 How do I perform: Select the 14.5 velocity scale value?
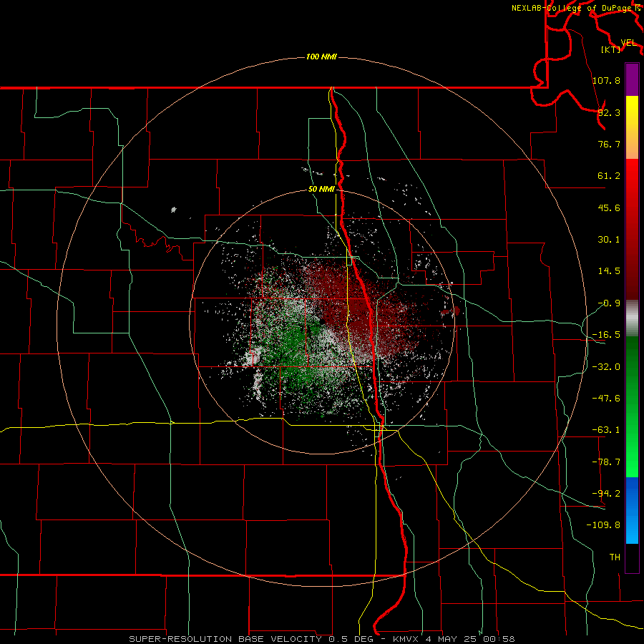tap(609, 271)
